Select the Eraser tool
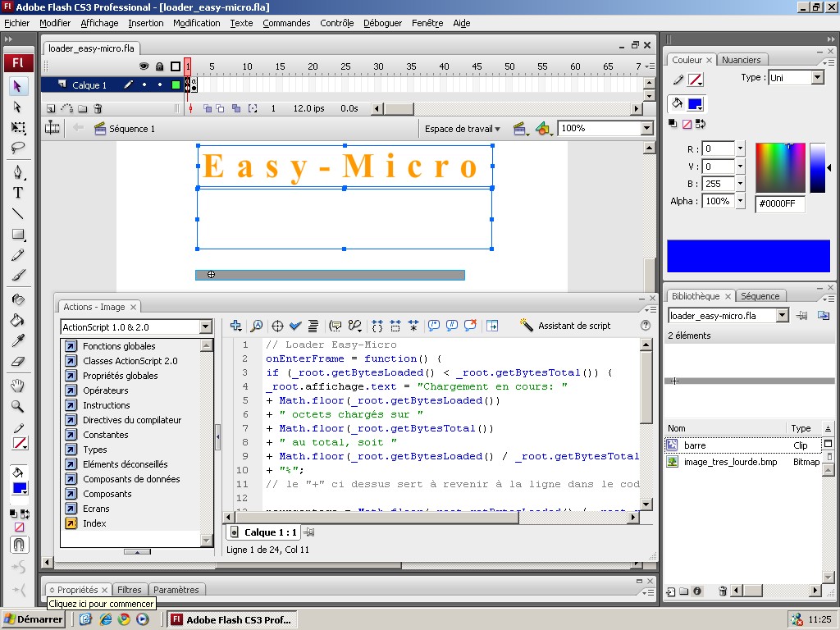Screen dimensions: 840x630 click(x=18, y=362)
